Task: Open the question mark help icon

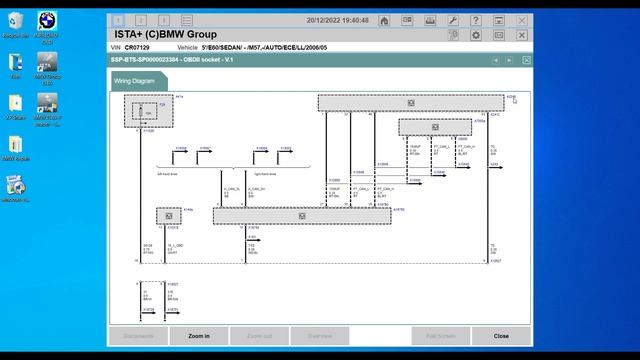Action: click(x=476, y=20)
